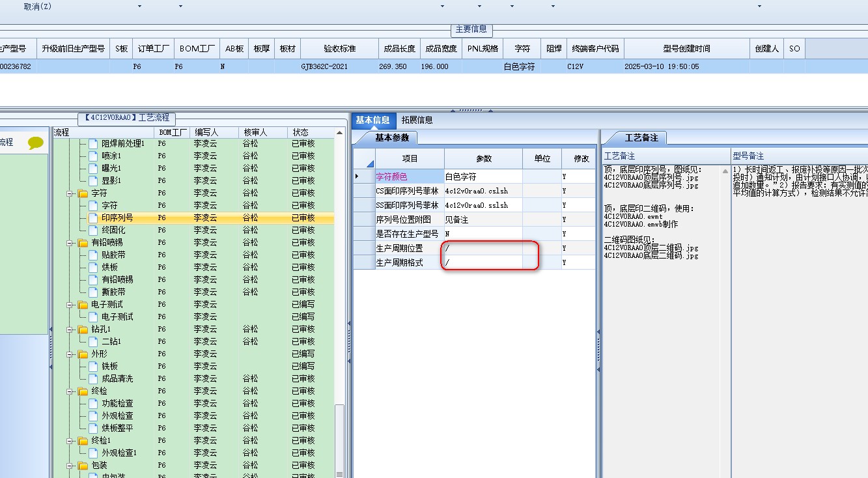Collapse the 终检1 group
The image size is (868, 478).
[x=69, y=441]
